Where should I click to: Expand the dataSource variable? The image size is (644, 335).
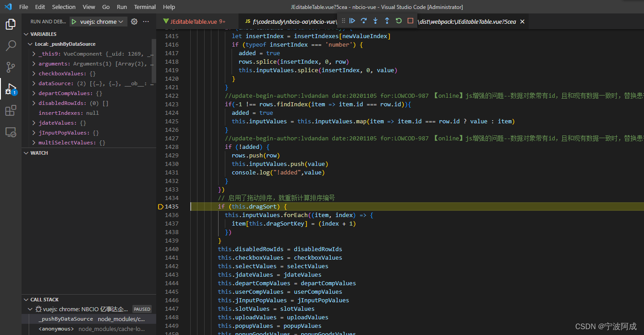click(x=33, y=83)
